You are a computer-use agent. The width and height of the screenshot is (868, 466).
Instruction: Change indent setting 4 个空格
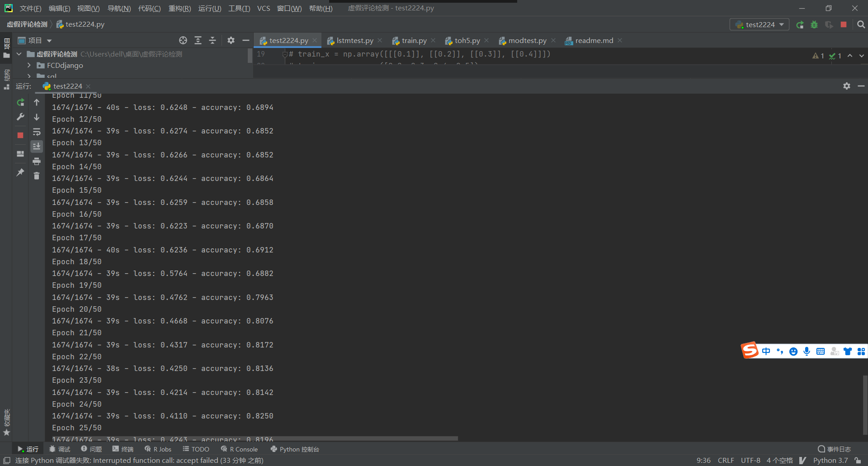tap(779, 460)
